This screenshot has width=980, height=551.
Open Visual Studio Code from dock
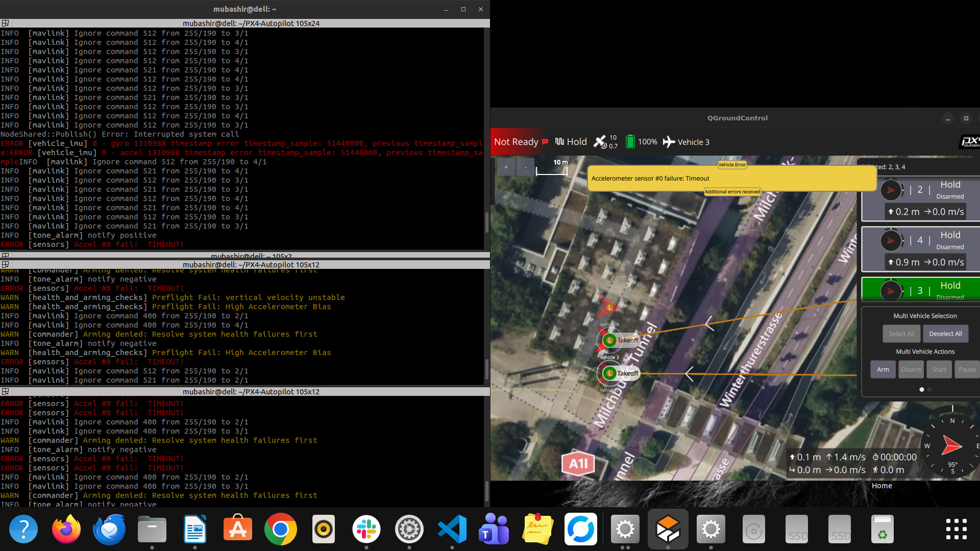point(452,529)
